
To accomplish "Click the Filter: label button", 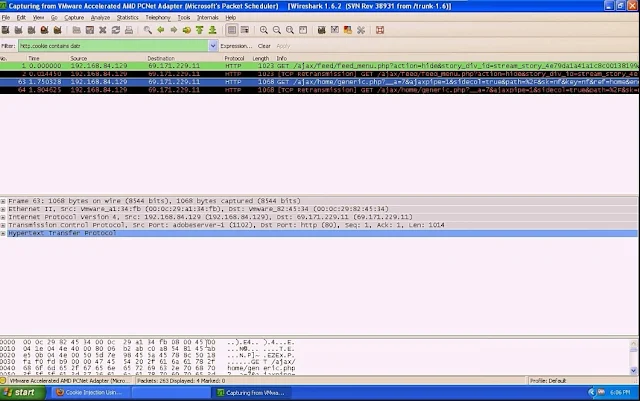I will point(8,46).
